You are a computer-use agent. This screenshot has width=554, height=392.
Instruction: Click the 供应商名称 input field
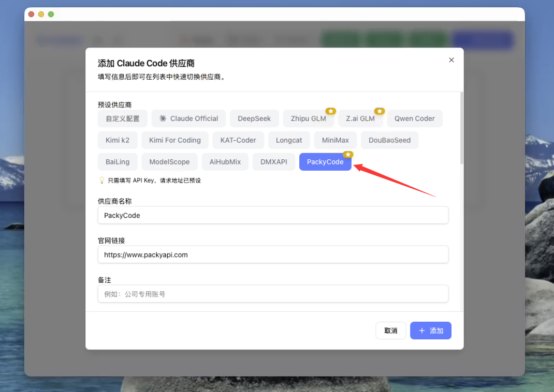[x=273, y=215]
